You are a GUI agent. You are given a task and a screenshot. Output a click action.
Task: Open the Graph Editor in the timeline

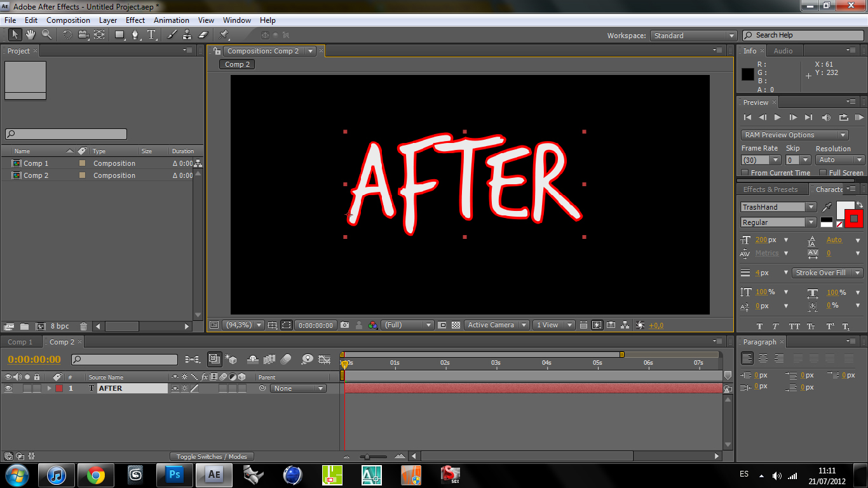pos(324,359)
